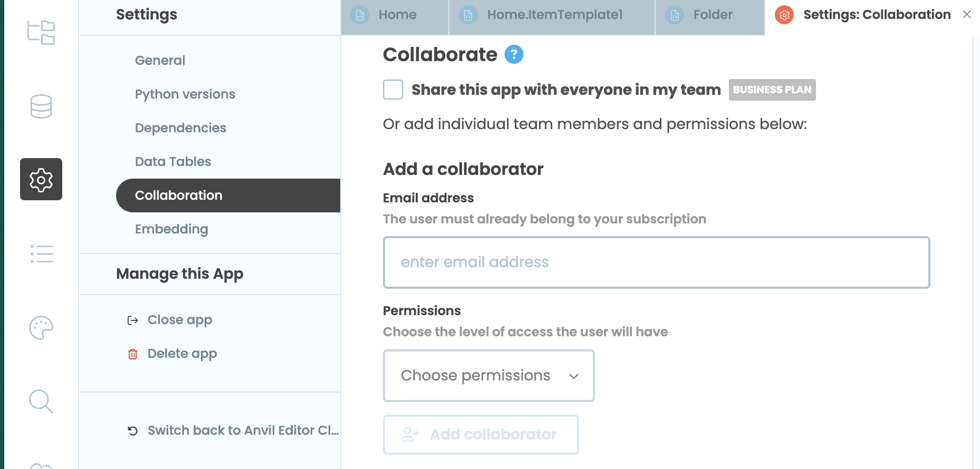Open the app logs list icon

tap(41, 255)
